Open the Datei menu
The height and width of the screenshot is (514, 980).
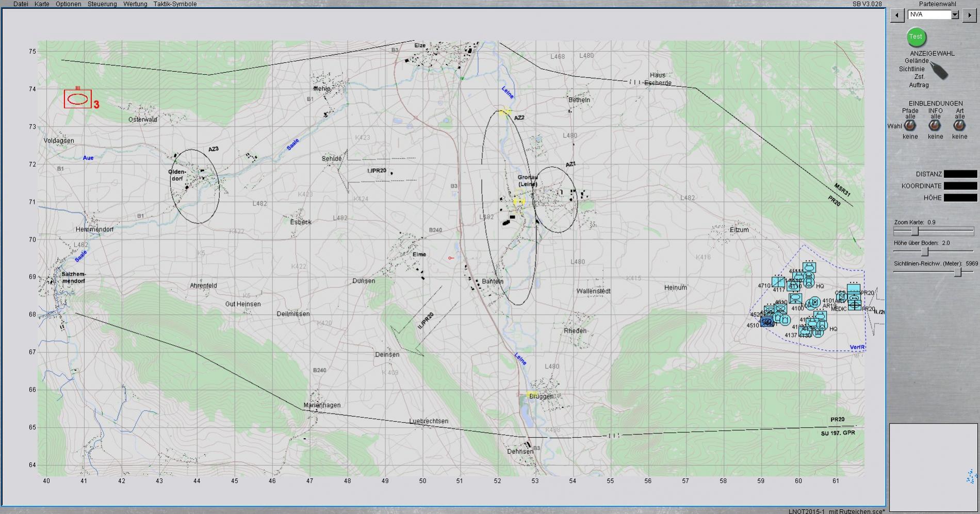click(x=21, y=4)
